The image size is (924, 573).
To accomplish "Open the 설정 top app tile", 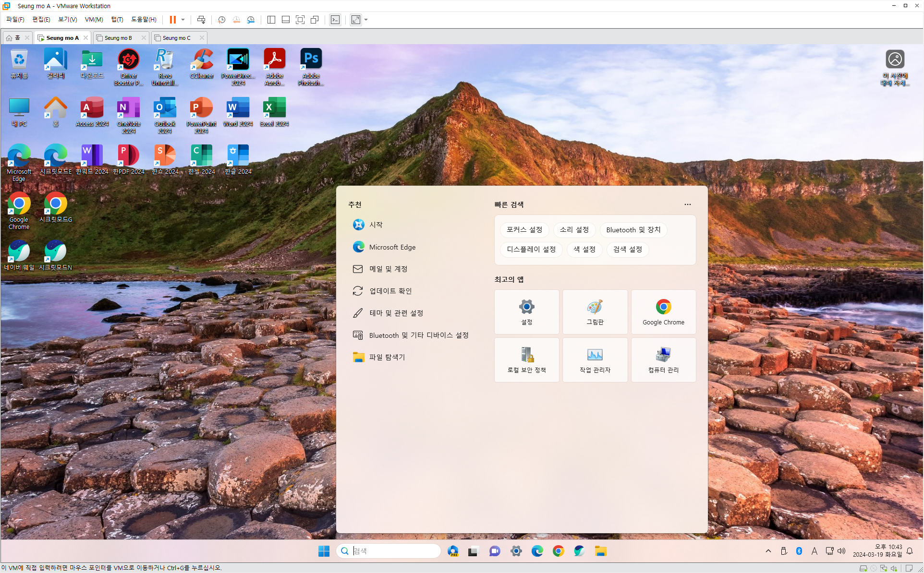I will tap(527, 312).
